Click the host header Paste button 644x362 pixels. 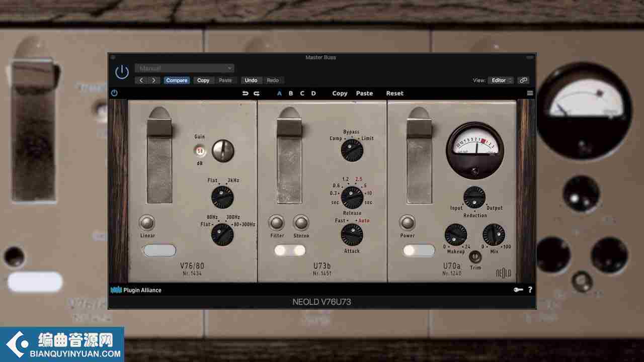(x=225, y=80)
